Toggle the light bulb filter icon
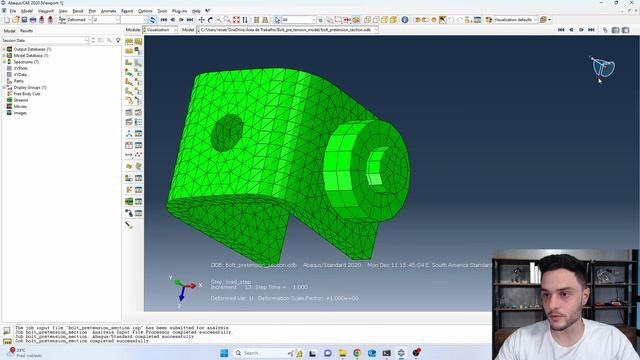Viewport: 640px width, 360px height. click(x=118, y=40)
